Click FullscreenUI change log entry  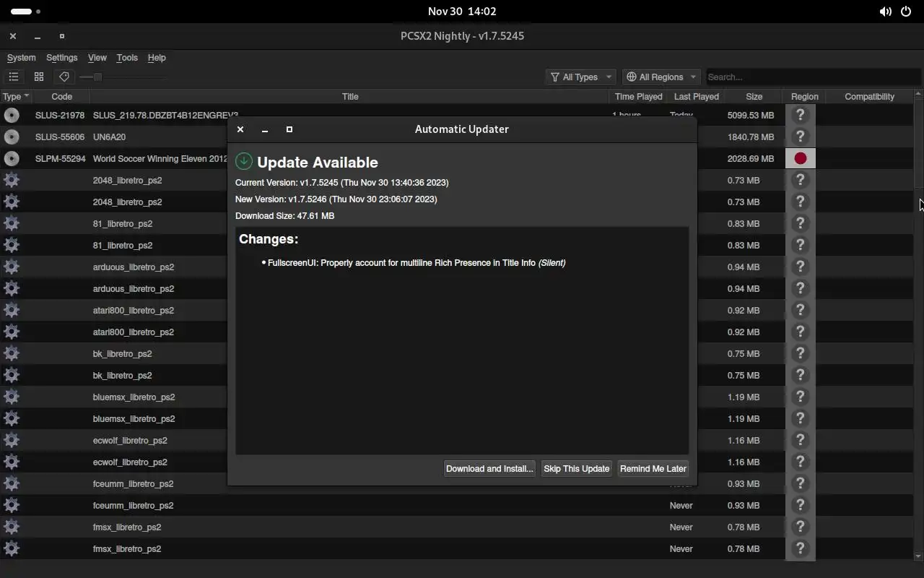417,263
